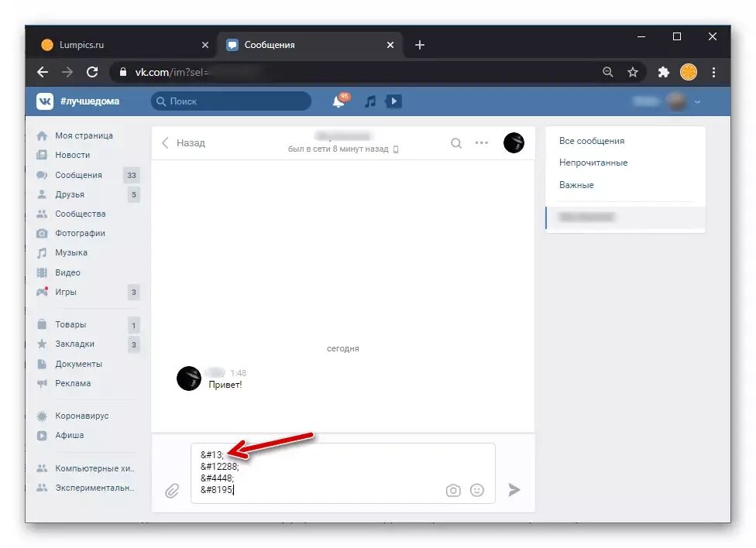Image resolution: width=756 pixels, height=548 pixels.
Task: Close the Lumpics.ru tab
Action: pyautogui.click(x=205, y=45)
